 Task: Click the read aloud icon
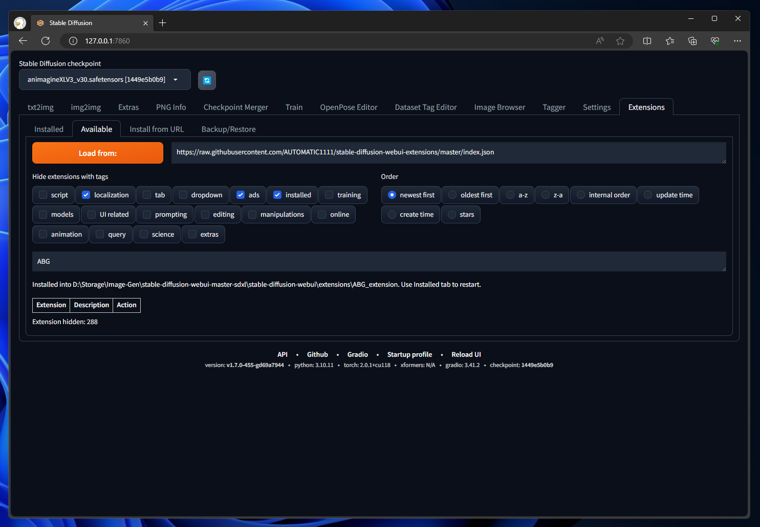coord(600,41)
